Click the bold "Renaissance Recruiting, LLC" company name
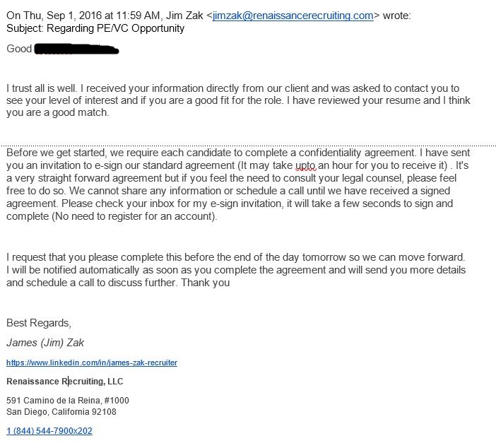Viewport: 496px width, 448px height. click(x=65, y=382)
